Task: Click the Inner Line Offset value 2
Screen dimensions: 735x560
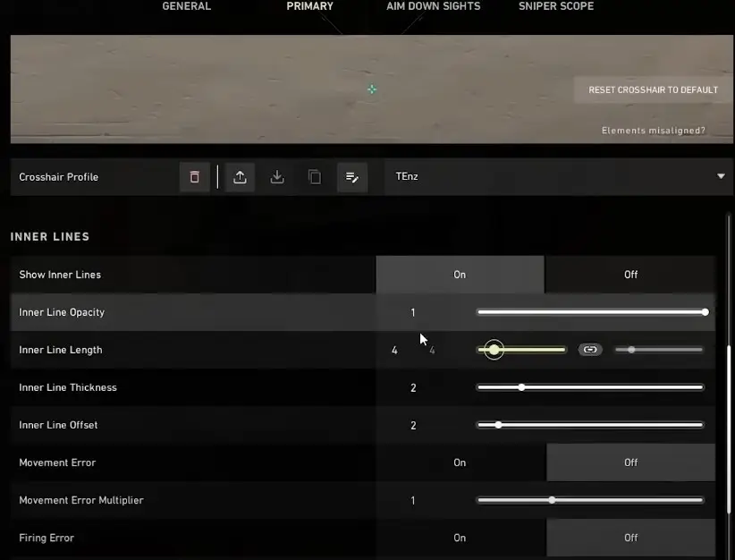Action: [x=413, y=426]
